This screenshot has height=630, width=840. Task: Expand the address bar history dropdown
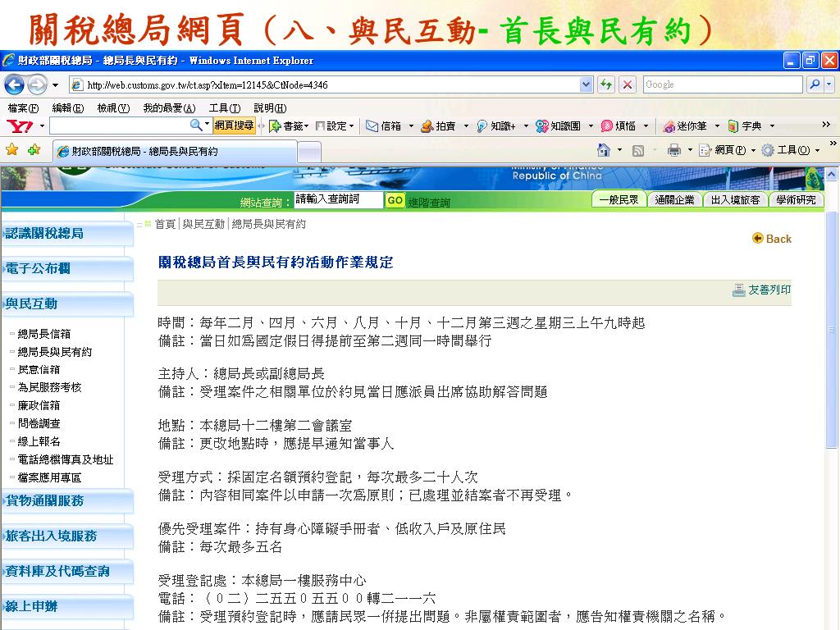[x=586, y=84]
